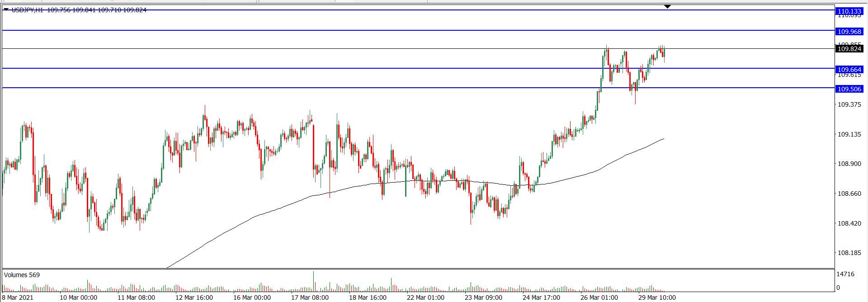Viewport: 868px width, 302px height.
Task: Click the 108.900 price scale value
Action: (849, 164)
